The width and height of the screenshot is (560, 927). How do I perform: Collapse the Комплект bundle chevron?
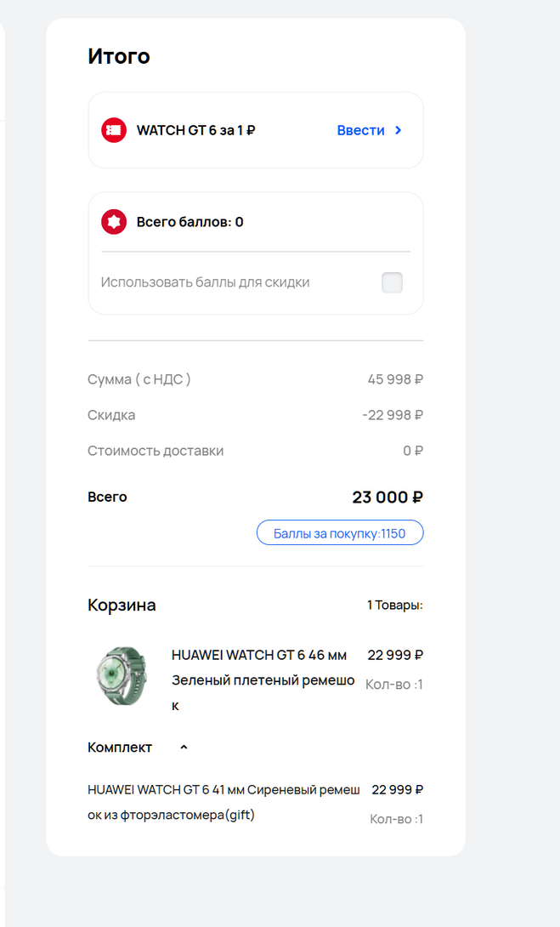184,748
